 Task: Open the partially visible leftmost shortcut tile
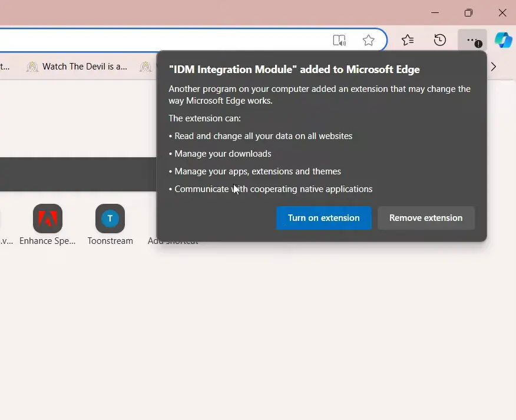point(3,224)
